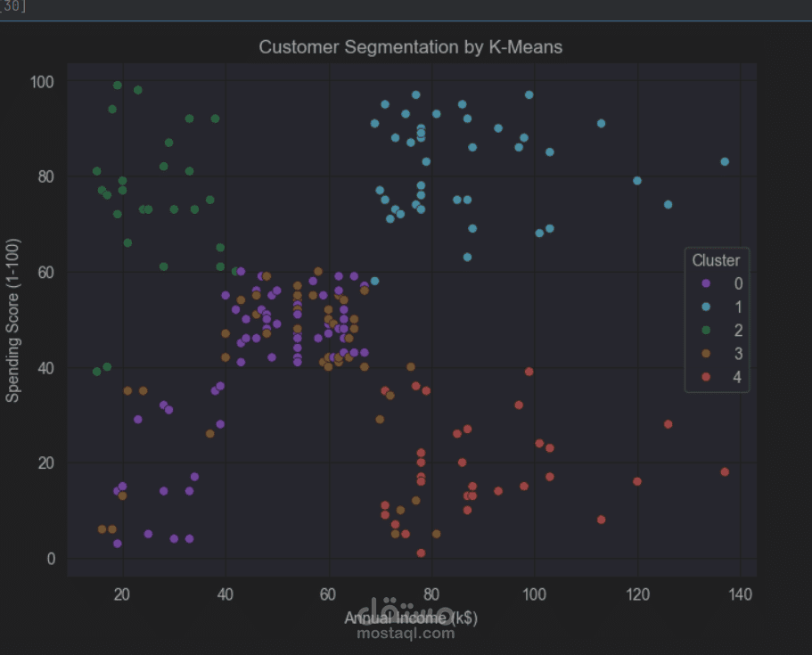812x655 pixels.
Task: Open the legend title labeled Cluster
Action: 716,260
